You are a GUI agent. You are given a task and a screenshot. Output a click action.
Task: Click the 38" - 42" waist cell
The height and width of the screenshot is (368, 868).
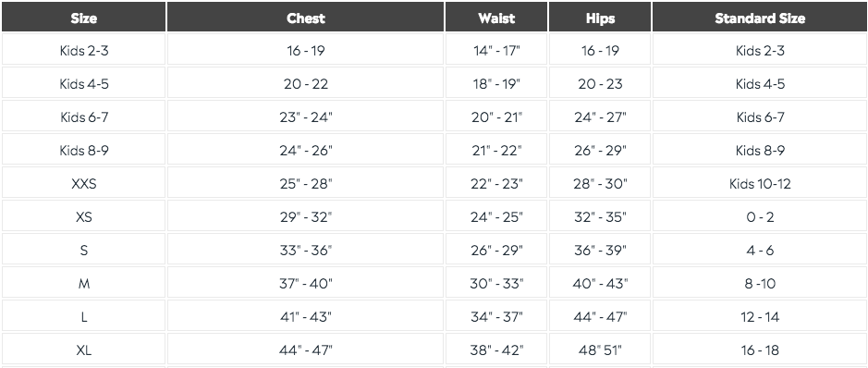(x=496, y=349)
